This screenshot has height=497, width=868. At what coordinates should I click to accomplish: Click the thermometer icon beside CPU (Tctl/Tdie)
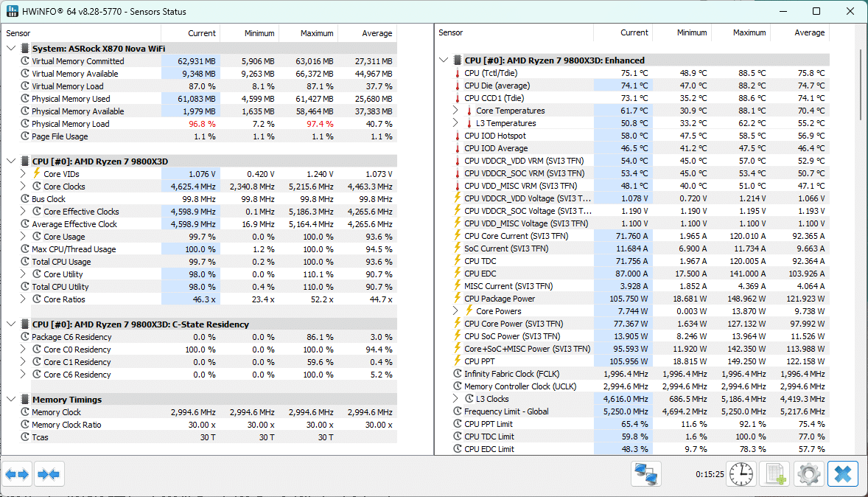[x=458, y=73]
